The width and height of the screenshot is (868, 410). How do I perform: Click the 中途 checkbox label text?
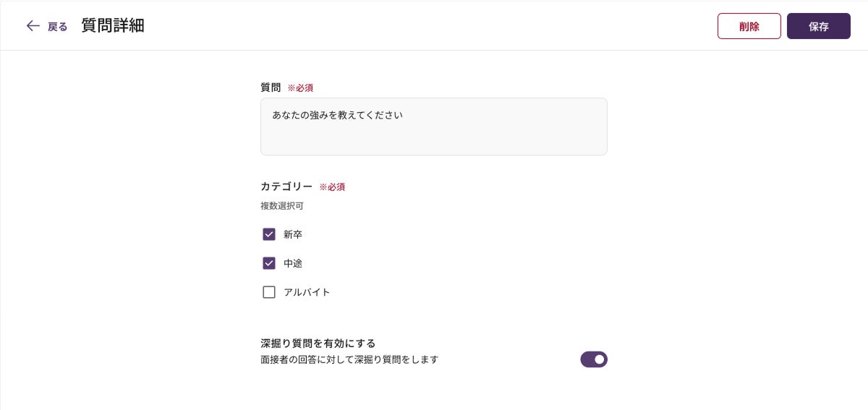[292, 263]
